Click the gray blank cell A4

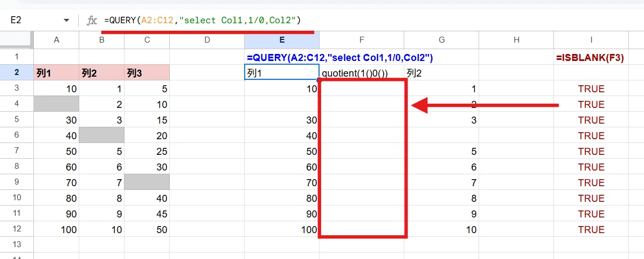(x=56, y=104)
